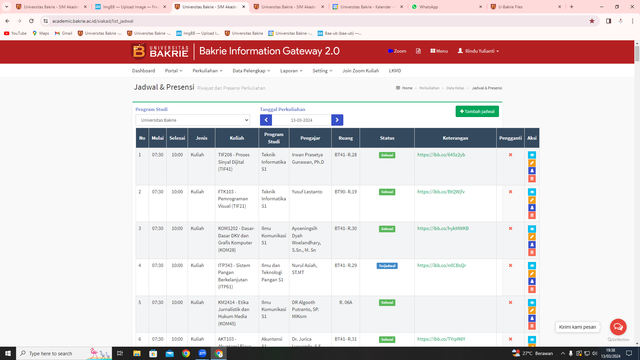This screenshot has height=360, width=640.
Task: Open Windows Start menu
Action: tap(8, 353)
